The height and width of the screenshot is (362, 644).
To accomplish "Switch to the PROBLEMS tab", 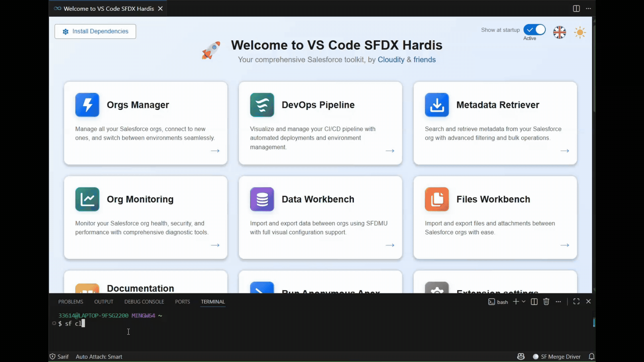I will 70,302.
